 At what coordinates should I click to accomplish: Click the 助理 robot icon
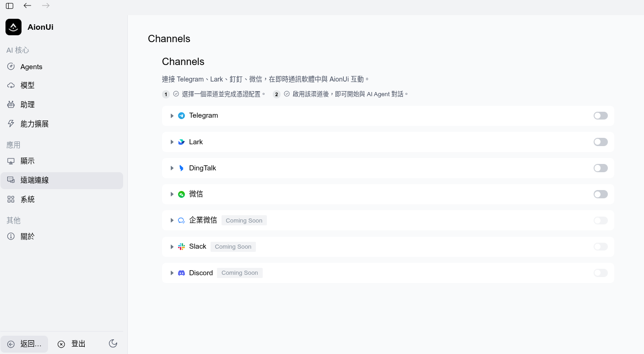11,104
